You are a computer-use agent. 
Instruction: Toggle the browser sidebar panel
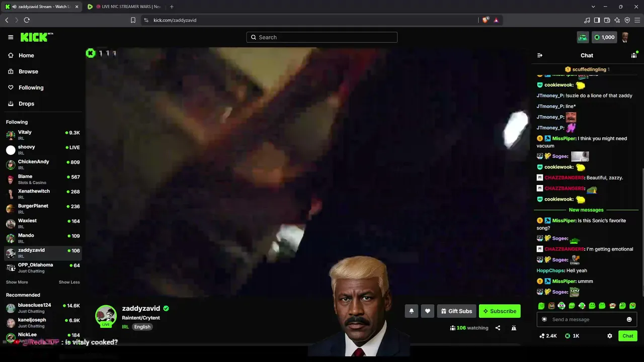[x=597, y=20]
